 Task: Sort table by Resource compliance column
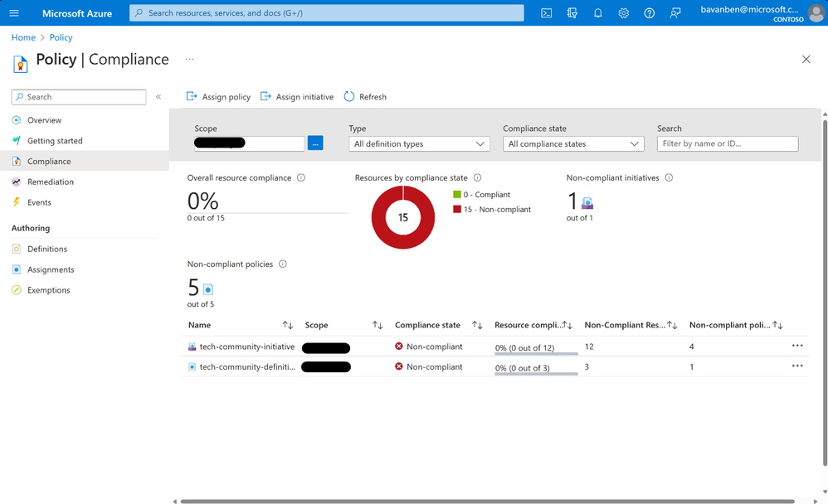[x=567, y=325]
